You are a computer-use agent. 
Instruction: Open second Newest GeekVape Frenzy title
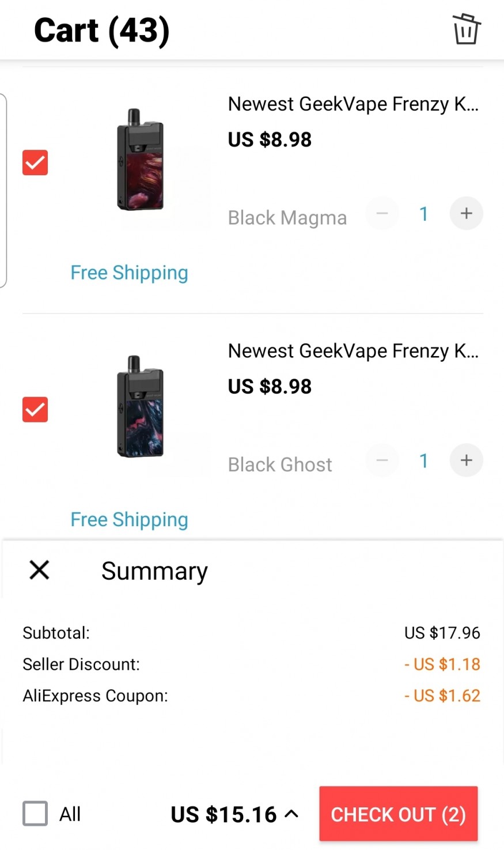click(353, 351)
